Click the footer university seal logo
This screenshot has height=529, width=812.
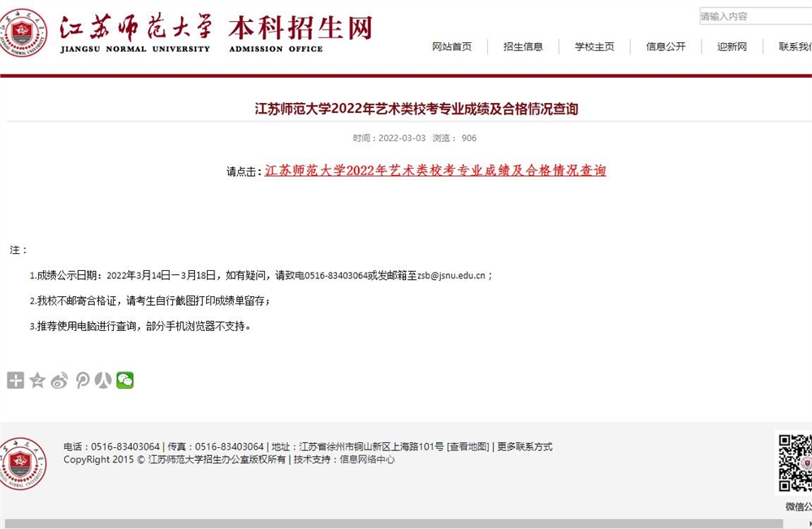tap(22, 464)
